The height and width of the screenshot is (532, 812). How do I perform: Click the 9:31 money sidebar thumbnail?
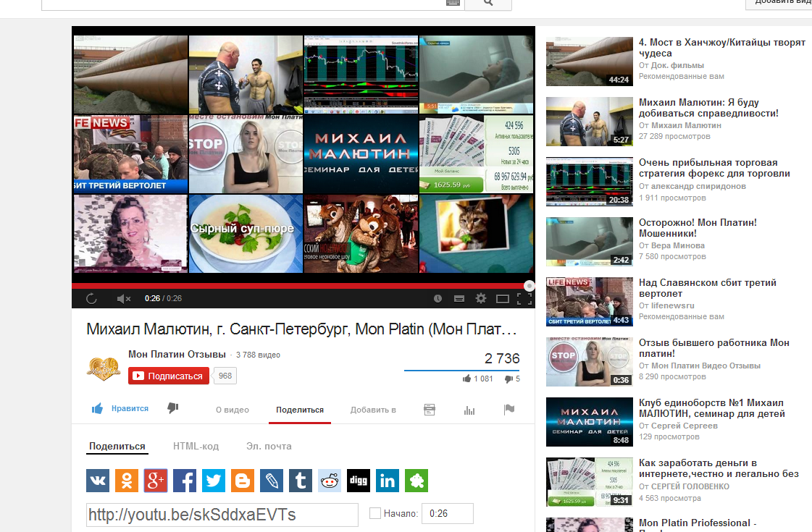tap(590, 482)
